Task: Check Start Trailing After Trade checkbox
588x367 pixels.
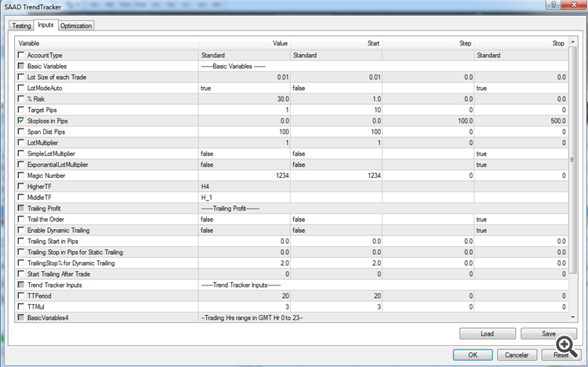Action: [x=21, y=274]
